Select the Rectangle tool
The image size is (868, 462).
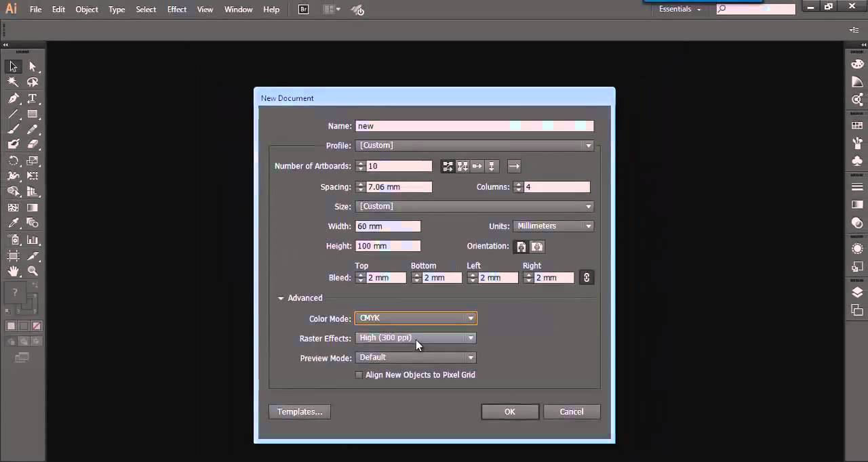pos(33,114)
